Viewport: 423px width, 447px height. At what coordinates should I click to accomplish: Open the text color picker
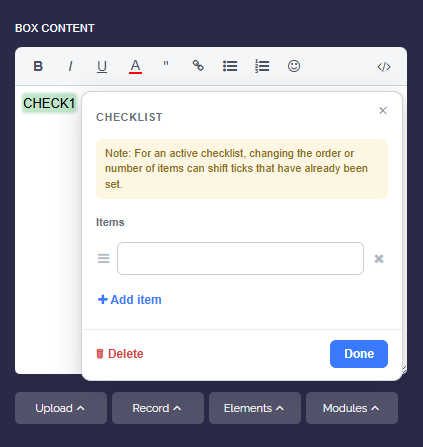[x=135, y=66]
